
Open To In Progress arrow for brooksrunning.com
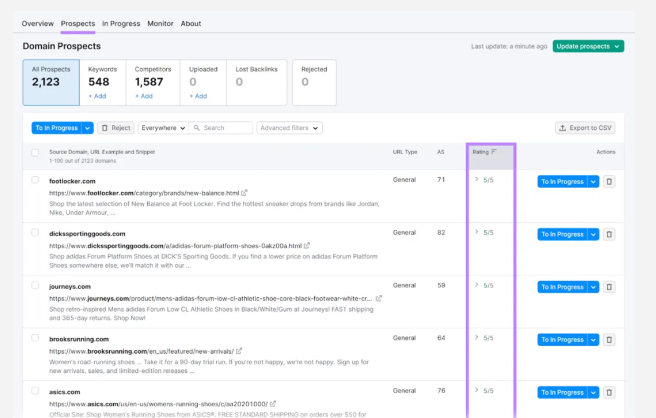[593, 340]
